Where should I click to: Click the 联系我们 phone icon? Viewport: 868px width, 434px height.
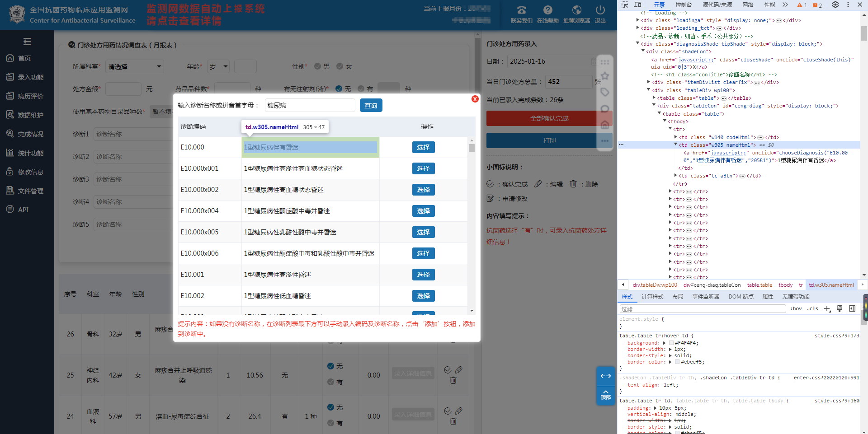(x=521, y=10)
